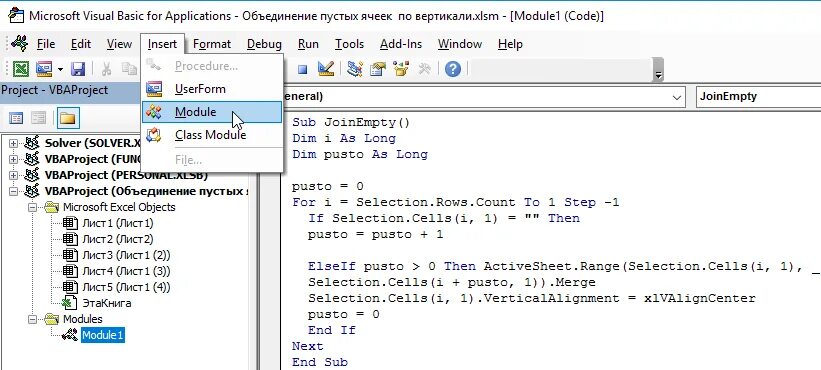Viewport: 821px width, 370px height.
Task: Open the File menu
Action: [x=46, y=44]
